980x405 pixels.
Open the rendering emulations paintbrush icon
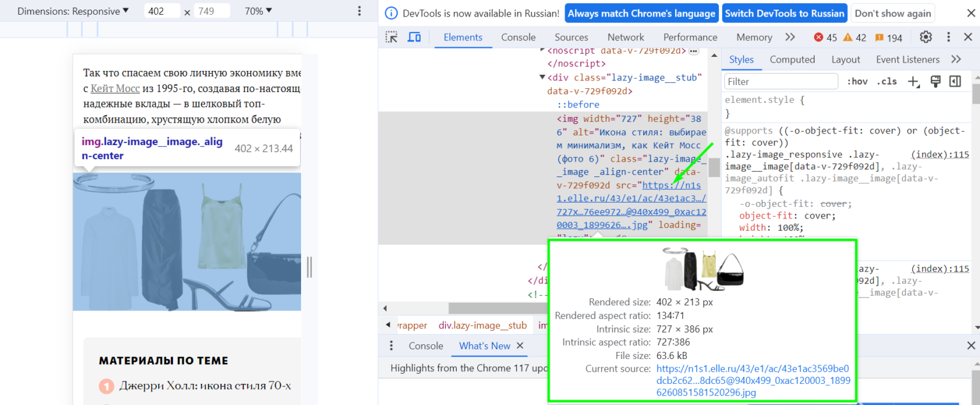(x=935, y=81)
